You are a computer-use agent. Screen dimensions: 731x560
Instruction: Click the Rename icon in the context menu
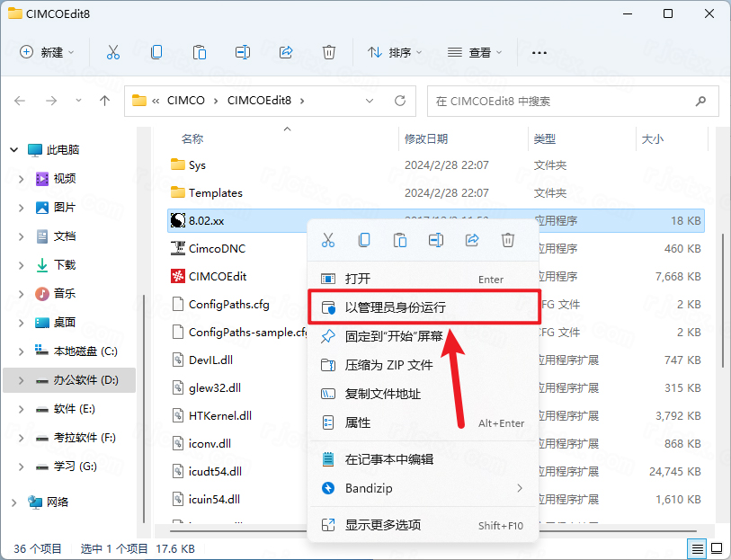(x=436, y=240)
